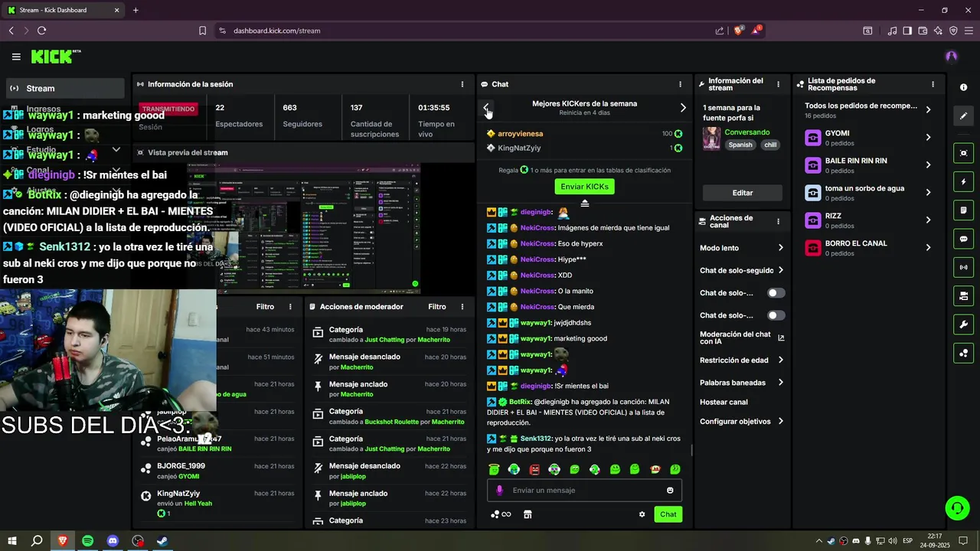Open the hamburger menu beside the KICK logo
Screen dimensions: 980x551
click(16, 57)
